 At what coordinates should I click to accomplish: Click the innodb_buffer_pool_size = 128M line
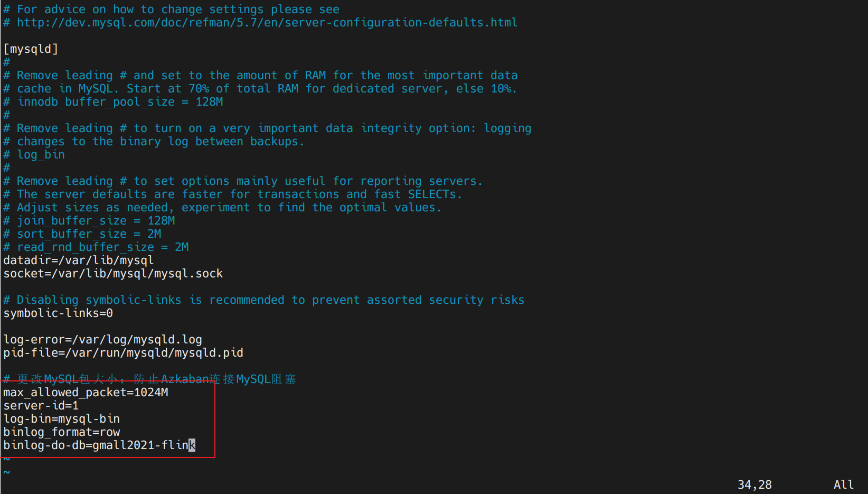pos(113,102)
